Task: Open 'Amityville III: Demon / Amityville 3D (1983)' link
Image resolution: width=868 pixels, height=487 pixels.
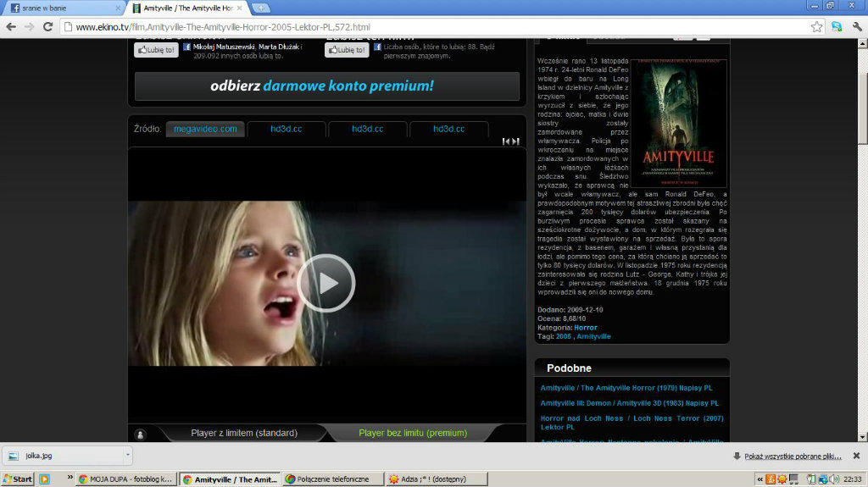Action: click(x=630, y=403)
